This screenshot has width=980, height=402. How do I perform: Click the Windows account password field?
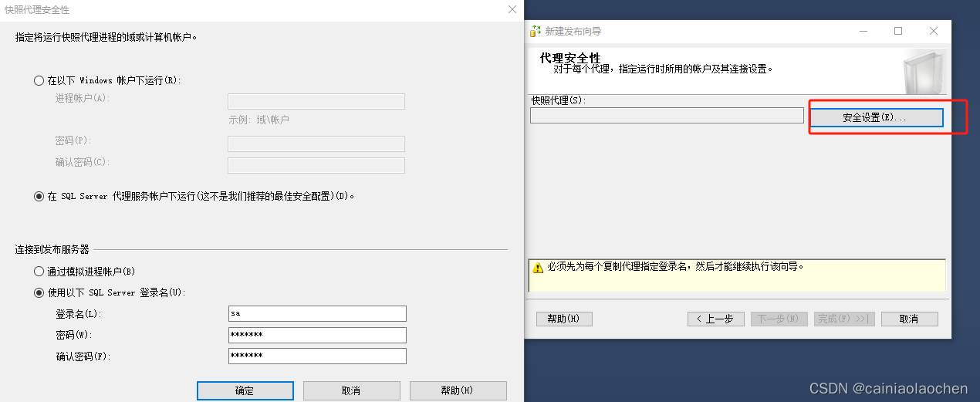(316, 144)
